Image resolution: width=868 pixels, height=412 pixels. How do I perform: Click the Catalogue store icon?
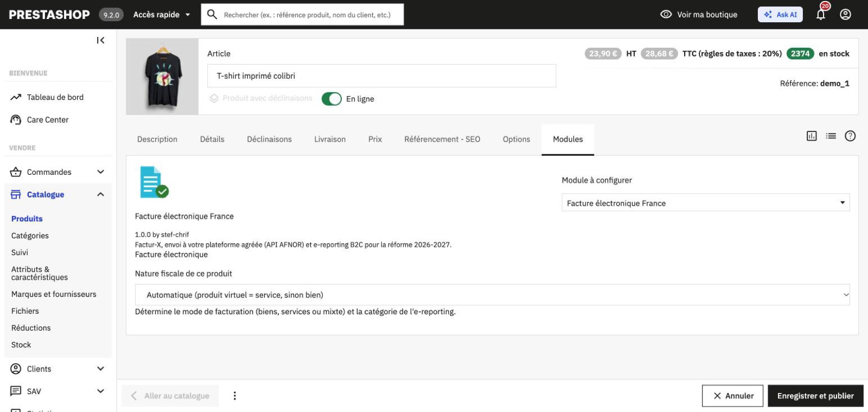(x=16, y=194)
